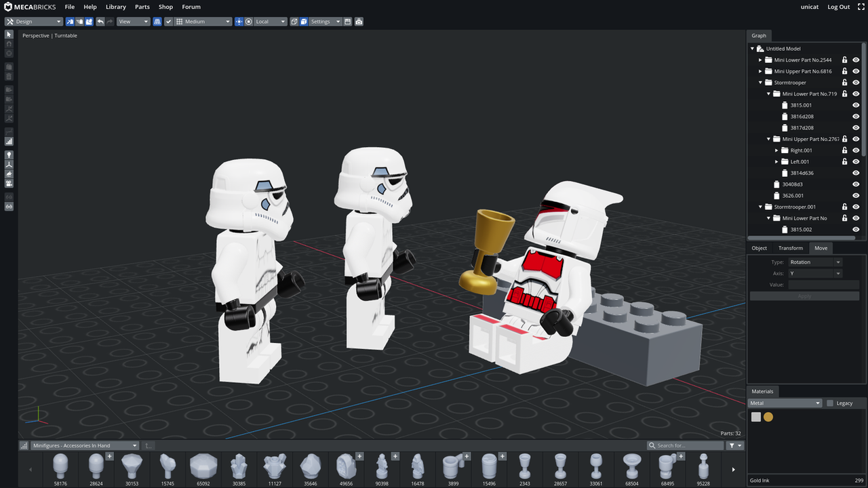Open the Library menu
This screenshot has width=868, height=488.
116,7
